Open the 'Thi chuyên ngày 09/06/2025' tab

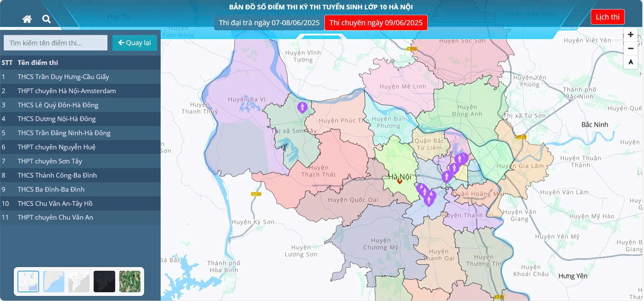tap(376, 23)
